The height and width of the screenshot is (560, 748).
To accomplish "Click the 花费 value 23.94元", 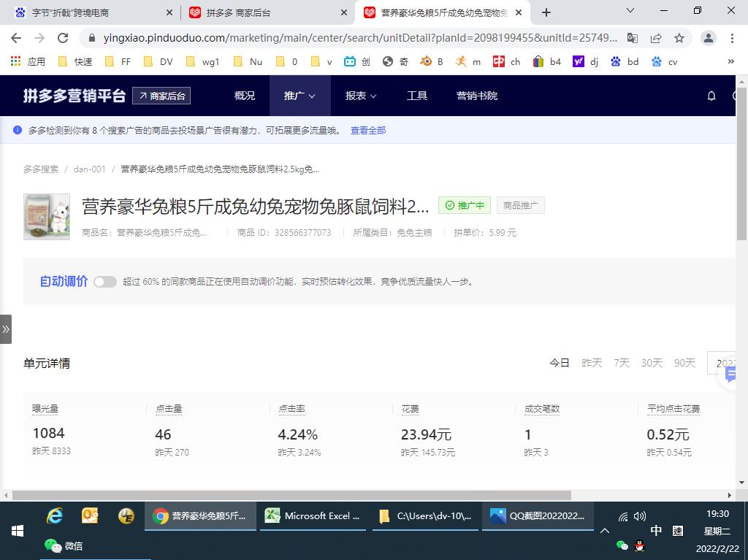I will [x=426, y=434].
